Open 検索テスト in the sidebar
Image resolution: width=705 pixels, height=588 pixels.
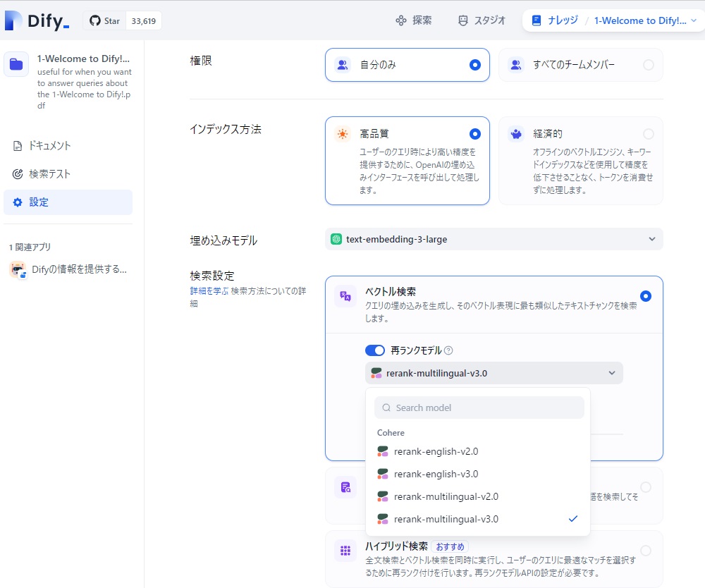click(68, 174)
